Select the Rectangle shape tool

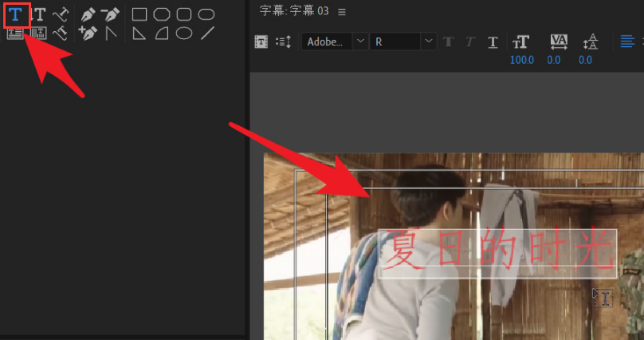click(x=139, y=15)
